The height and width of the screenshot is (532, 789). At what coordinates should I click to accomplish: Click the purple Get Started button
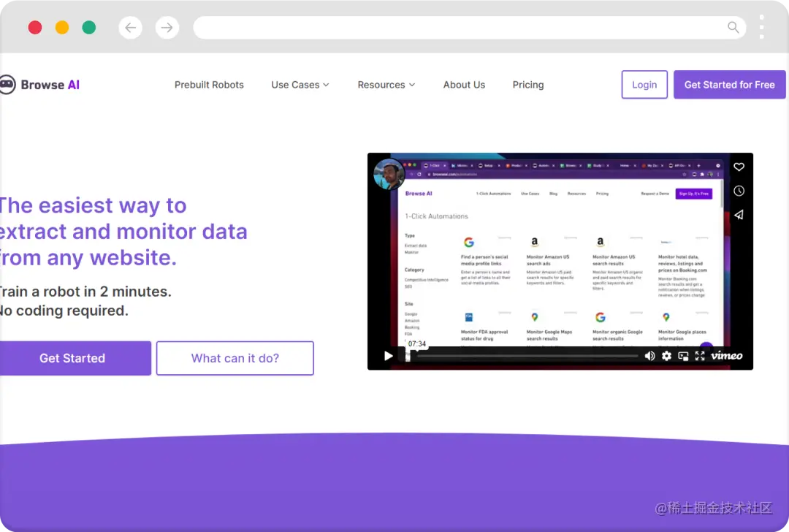point(74,358)
